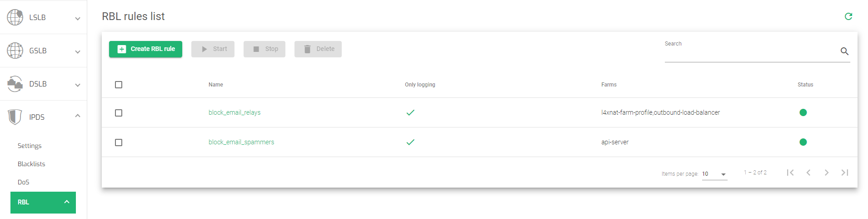Toggle the select-all header checkbox
Viewport: 868px width, 219px height.
pyautogui.click(x=119, y=85)
